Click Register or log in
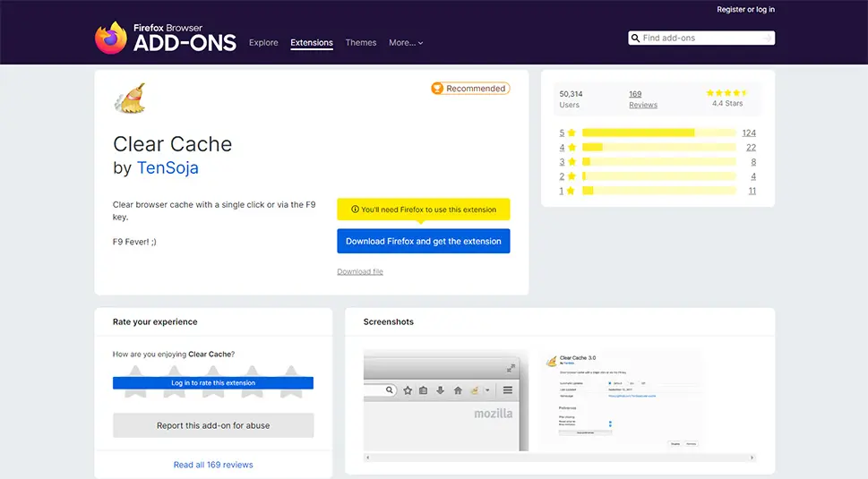This screenshot has width=868, height=479. (745, 10)
